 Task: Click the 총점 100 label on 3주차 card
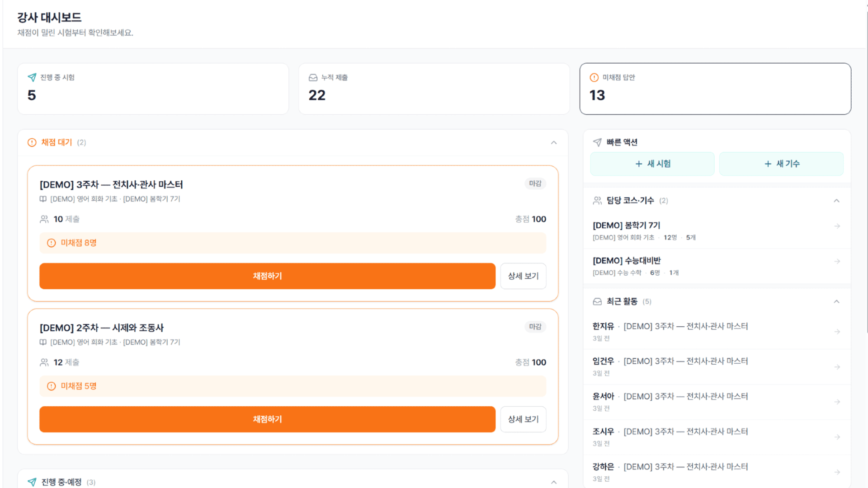[x=530, y=219]
